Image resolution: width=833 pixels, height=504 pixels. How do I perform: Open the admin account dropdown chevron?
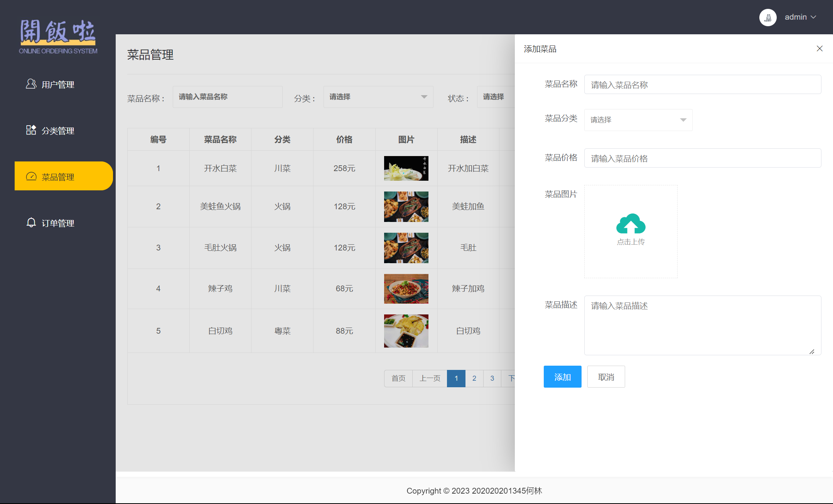coord(814,17)
